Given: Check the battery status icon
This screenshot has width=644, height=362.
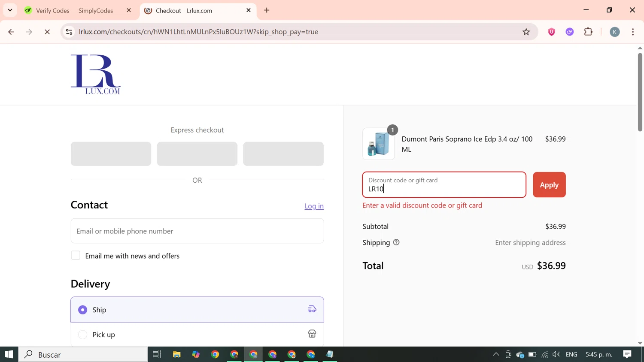Looking at the screenshot, I should coord(532,354).
